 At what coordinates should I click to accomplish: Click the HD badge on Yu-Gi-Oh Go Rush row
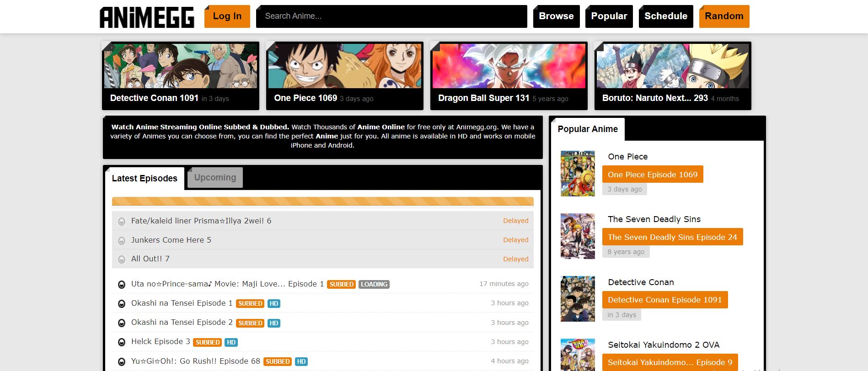(301, 361)
